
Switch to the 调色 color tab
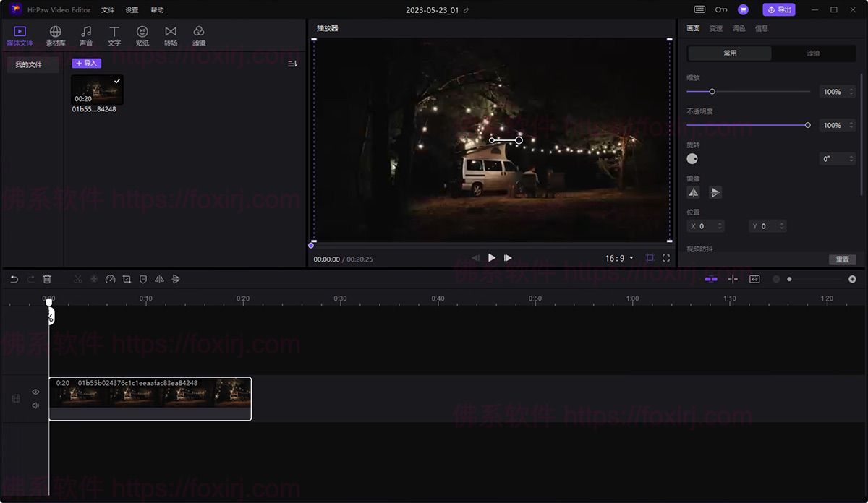(x=739, y=28)
